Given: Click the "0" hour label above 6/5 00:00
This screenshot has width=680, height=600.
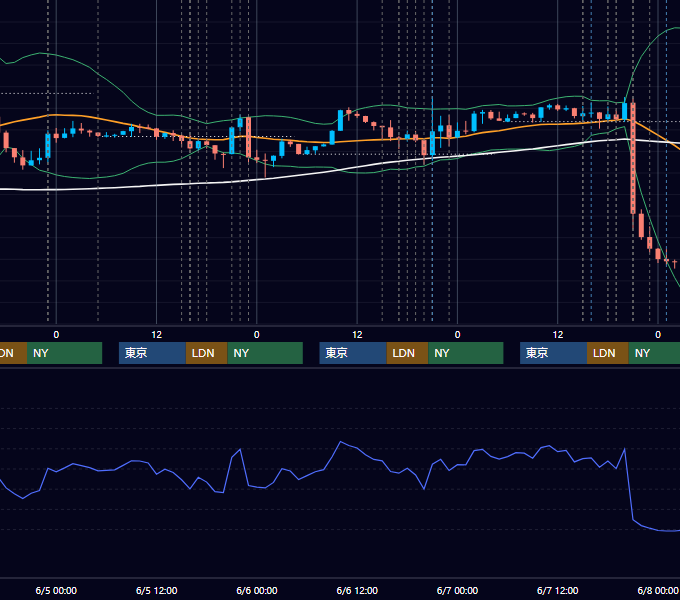Looking at the screenshot, I should pyautogui.click(x=56, y=335).
